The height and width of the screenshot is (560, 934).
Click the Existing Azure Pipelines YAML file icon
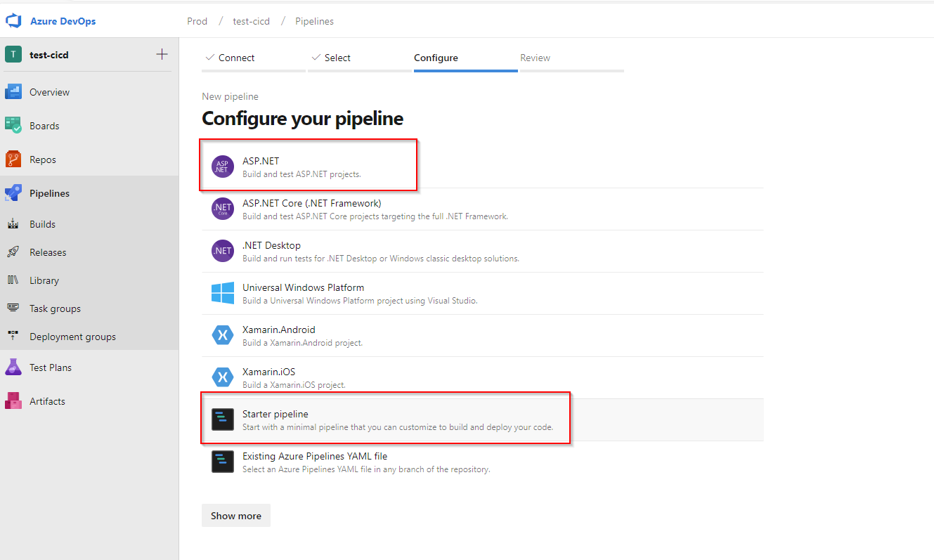pos(223,462)
